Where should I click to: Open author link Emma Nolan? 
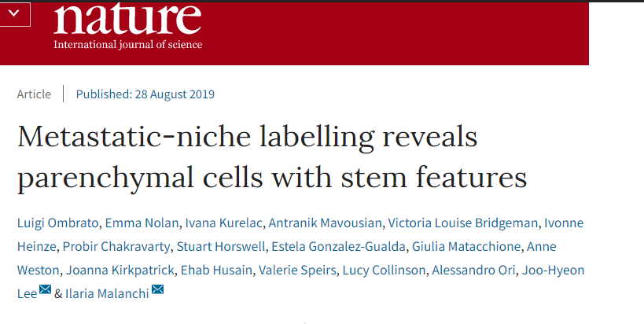142,223
